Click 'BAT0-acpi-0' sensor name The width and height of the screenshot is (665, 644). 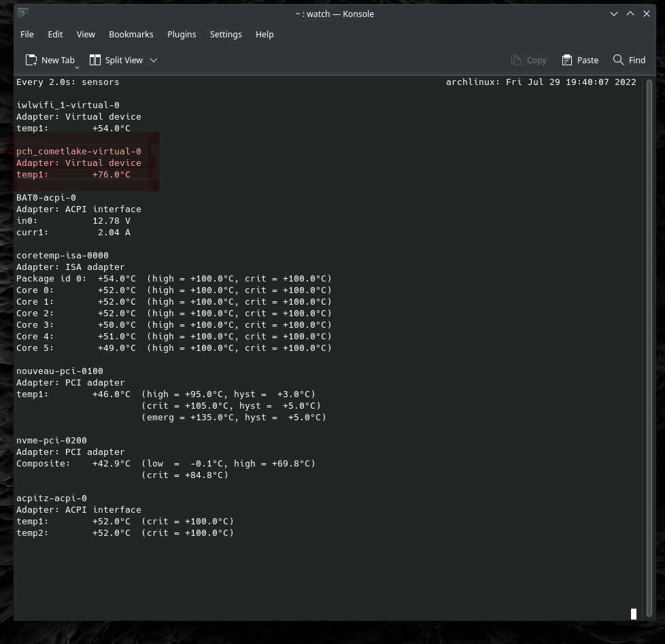pos(46,197)
